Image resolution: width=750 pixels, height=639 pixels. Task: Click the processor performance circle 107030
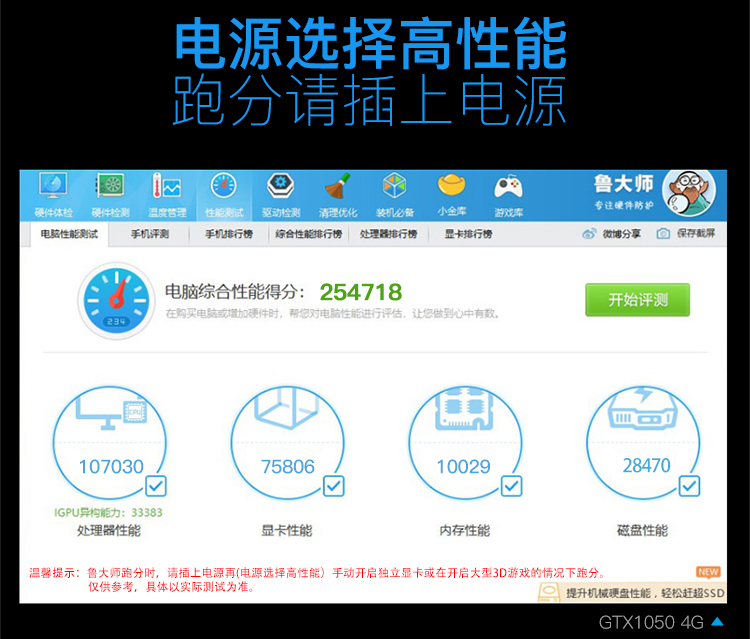[x=110, y=443]
